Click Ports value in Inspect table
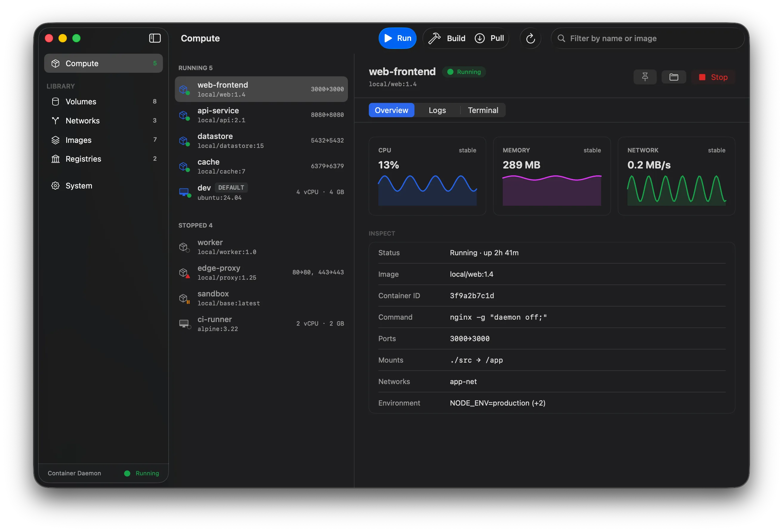Viewport: 783px width, 532px height. coord(470,339)
